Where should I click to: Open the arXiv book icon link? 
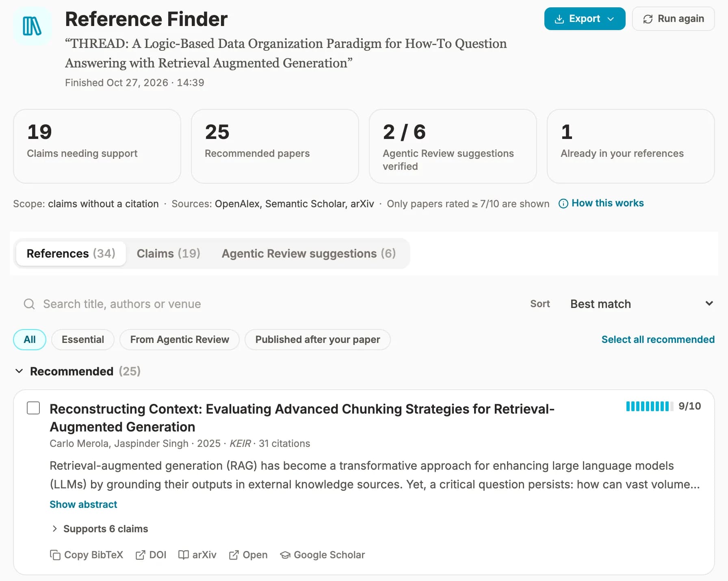coord(197,555)
